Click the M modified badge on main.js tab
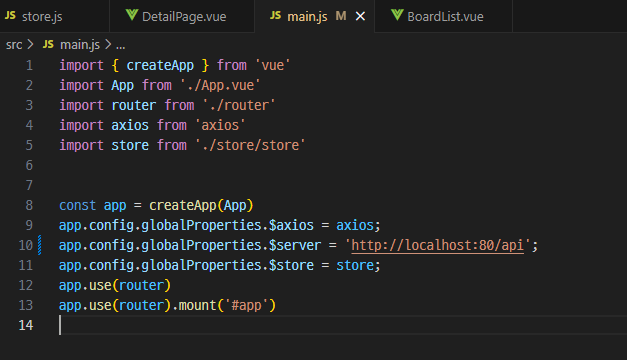Viewport: 627px width, 360px height. pyautogui.click(x=341, y=16)
